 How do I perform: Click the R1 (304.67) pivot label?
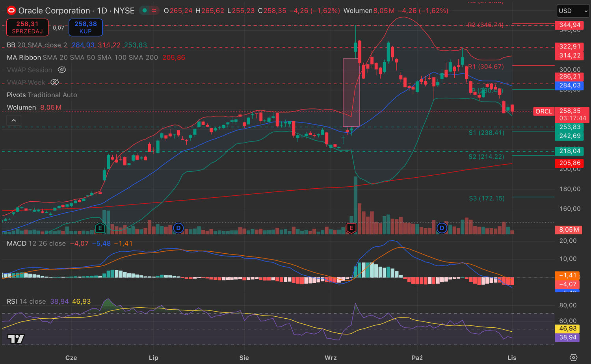[x=486, y=67]
